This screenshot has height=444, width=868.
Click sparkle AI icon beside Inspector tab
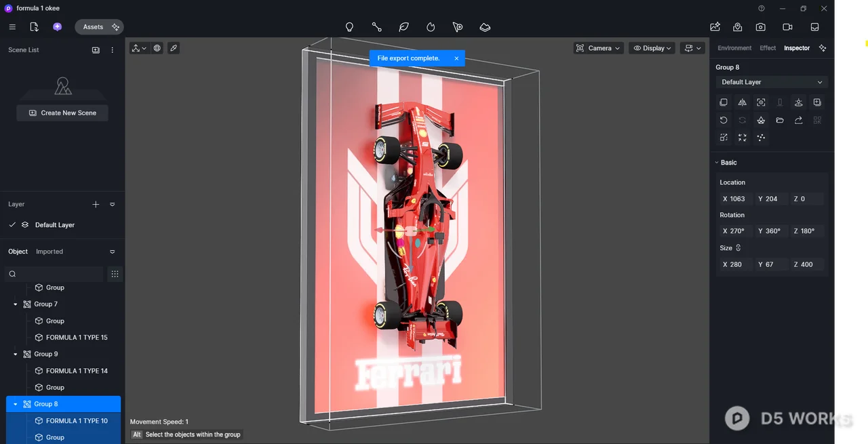[823, 48]
